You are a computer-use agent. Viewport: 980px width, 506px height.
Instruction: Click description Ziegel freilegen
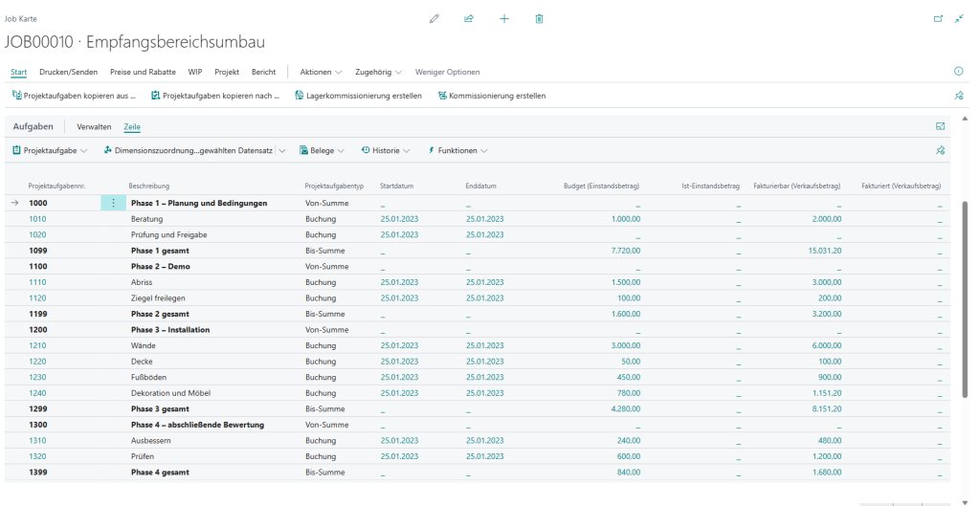point(158,298)
